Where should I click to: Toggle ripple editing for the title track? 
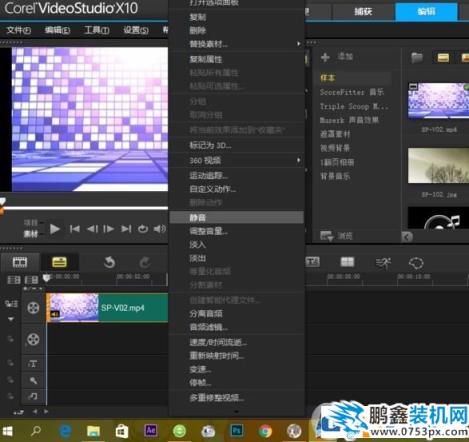point(11,363)
